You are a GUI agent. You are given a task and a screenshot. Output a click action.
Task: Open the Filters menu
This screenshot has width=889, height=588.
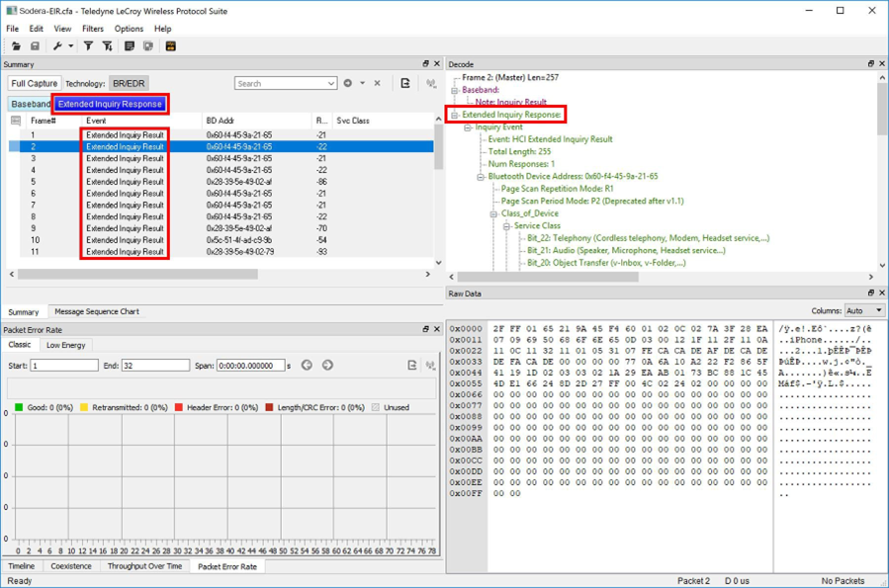click(92, 29)
